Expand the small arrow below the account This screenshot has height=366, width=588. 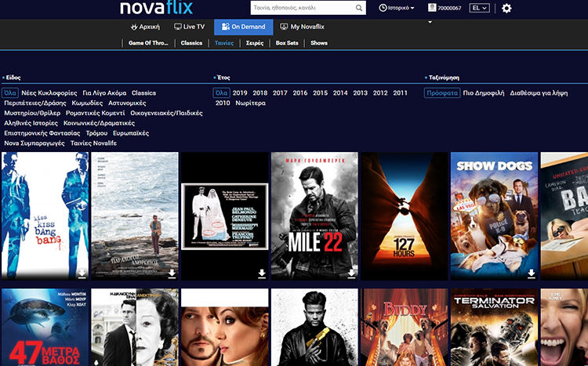[430, 22]
